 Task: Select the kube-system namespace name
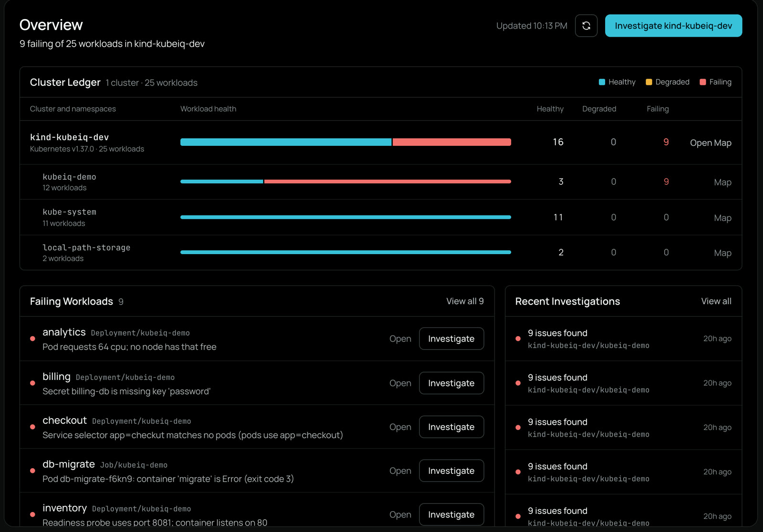click(x=69, y=212)
